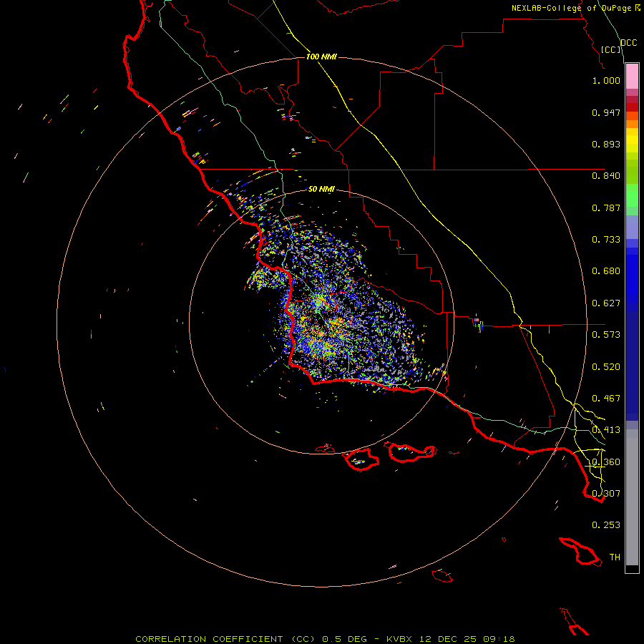Select the 0.840 legend value
Viewport: 644px width, 644px height.
pyautogui.click(x=606, y=176)
